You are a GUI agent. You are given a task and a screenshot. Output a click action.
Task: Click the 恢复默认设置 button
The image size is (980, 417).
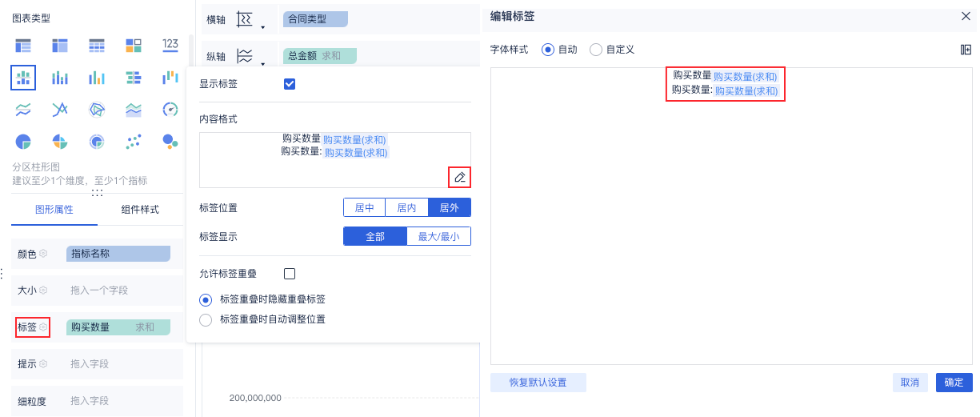[538, 383]
